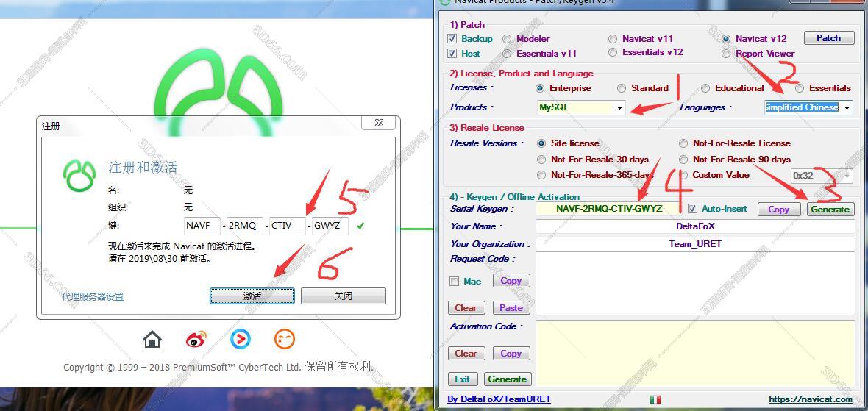868x411 pixels.
Task: Open the By DeltaFoX/TeamURET link
Action: [x=499, y=399]
